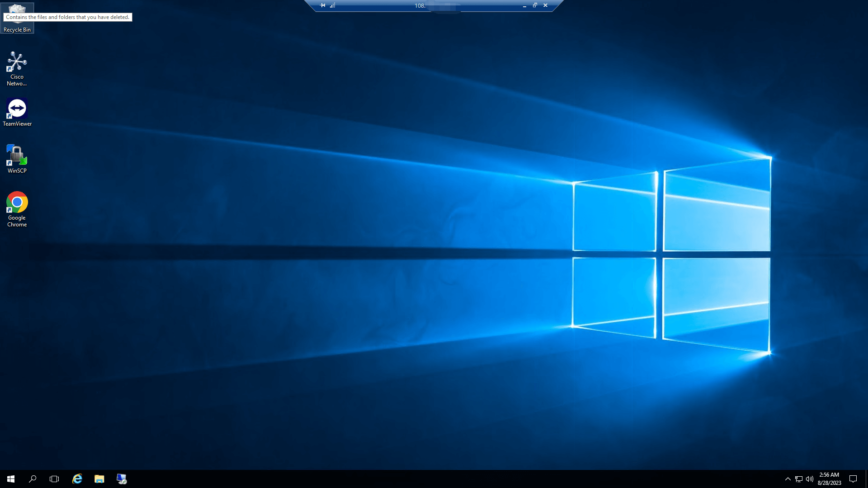
Task: Toggle the connection bar pin
Action: 322,5
